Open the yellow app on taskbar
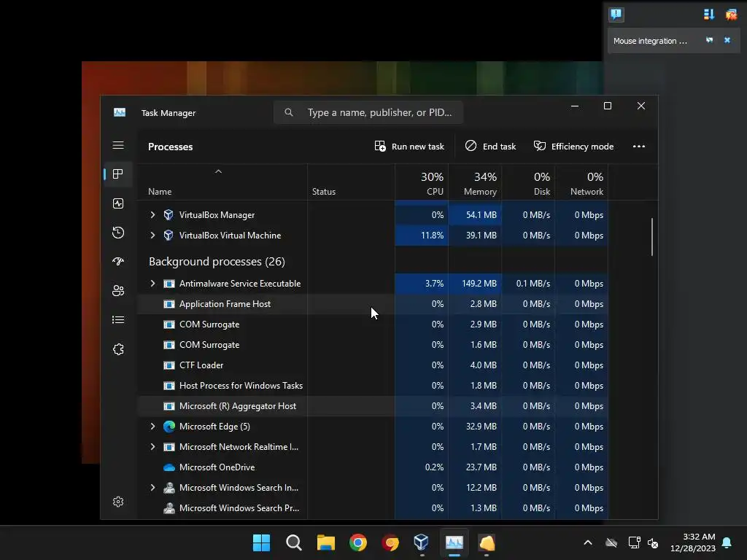747x560 pixels. tap(487, 542)
